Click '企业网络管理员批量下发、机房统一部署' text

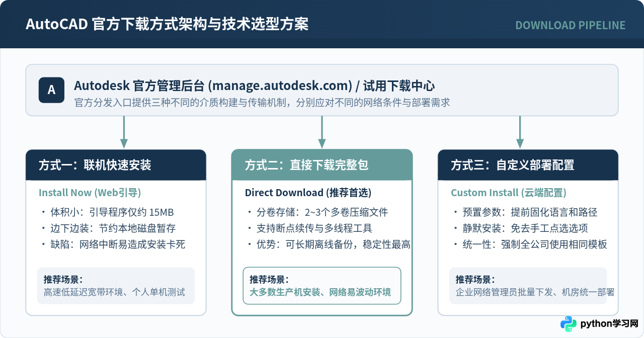tap(535, 292)
